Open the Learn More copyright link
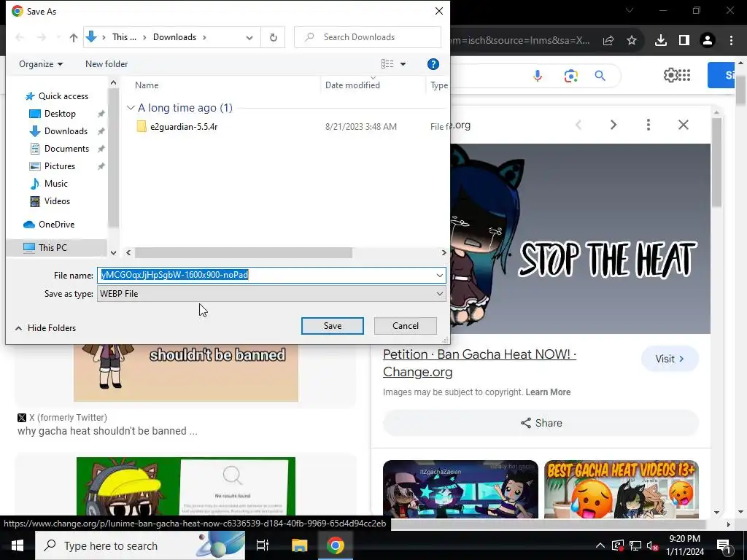Image resolution: width=747 pixels, height=560 pixels. (x=548, y=392)
